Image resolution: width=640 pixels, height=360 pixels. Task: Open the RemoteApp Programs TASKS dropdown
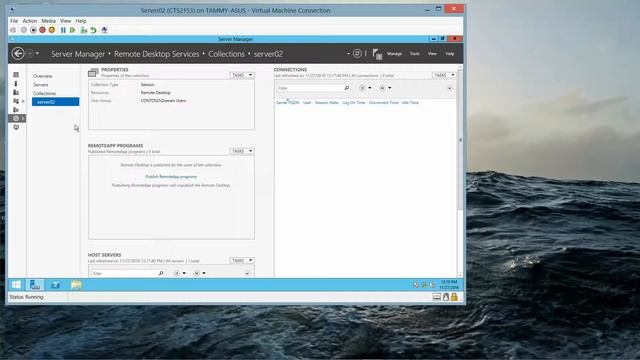(242, 151)
